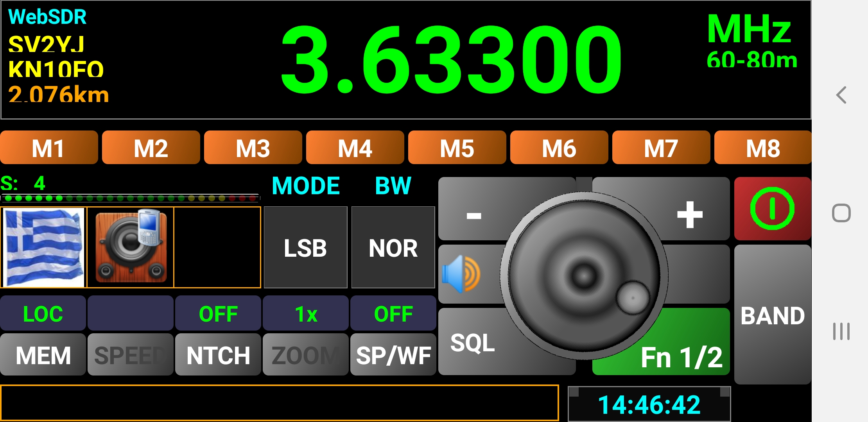Open the BAND selector
This screenshot has height=422, width=868.
(x=772, y=315)
